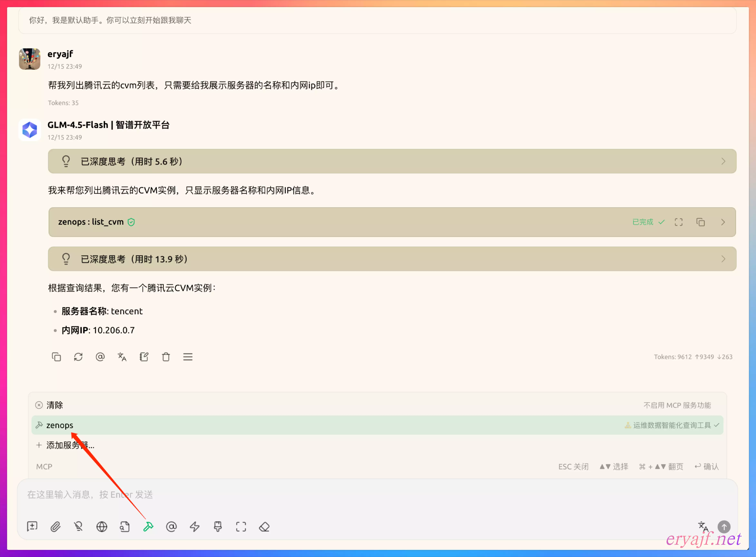This screenshot has width=756, height=557.
Task: Click the expand input fullscreen icon
Action: (x=241, y=526)
